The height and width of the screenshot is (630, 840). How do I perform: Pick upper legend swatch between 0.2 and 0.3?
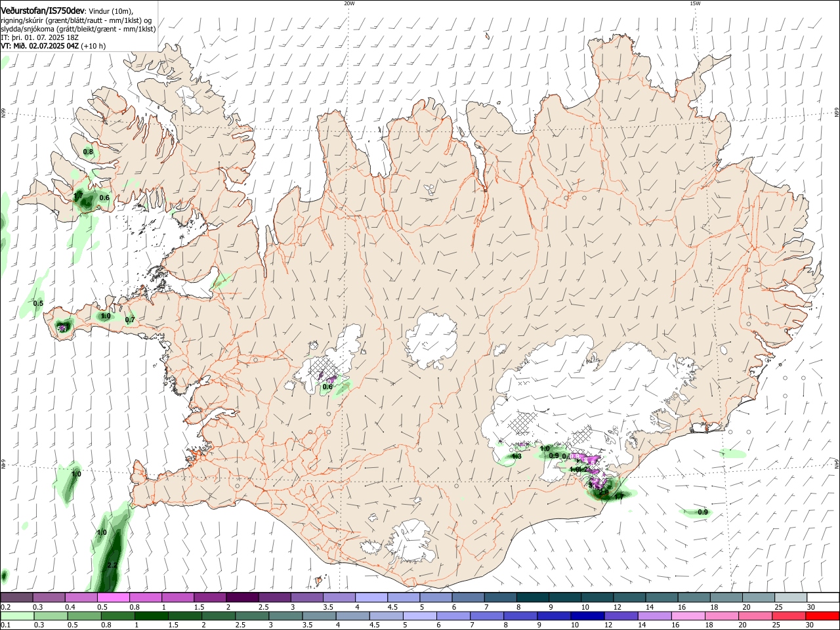[16, 597]
